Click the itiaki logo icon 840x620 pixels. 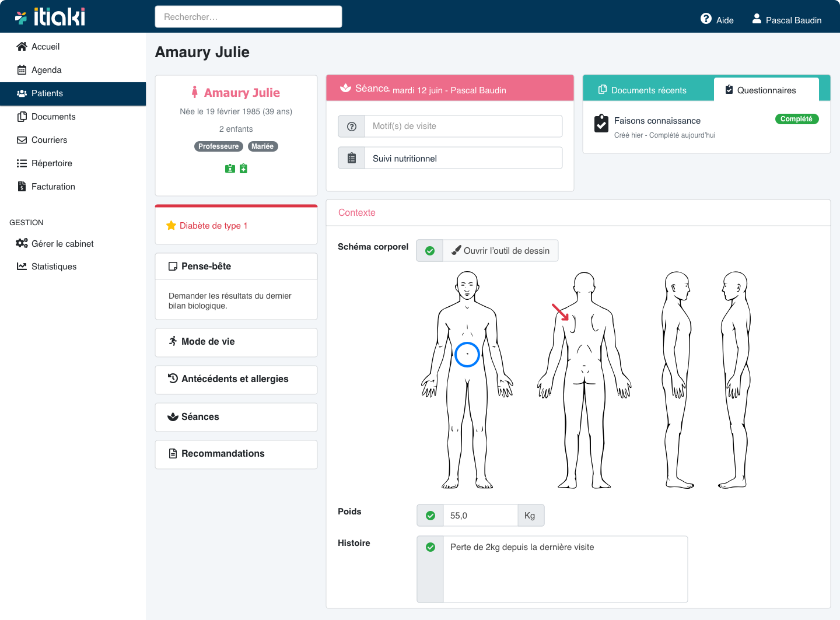[21, 18]
